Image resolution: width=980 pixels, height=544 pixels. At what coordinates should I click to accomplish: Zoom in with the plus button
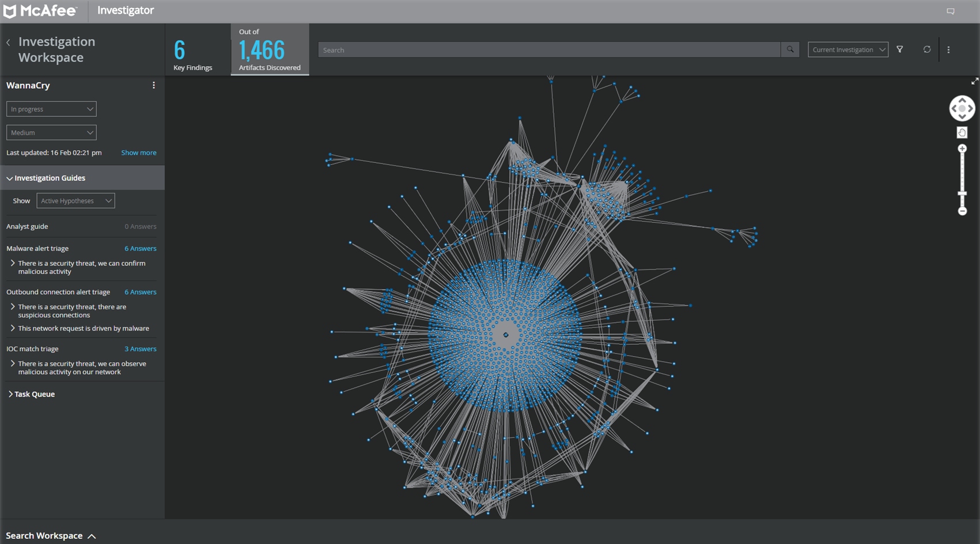point(962,149)
